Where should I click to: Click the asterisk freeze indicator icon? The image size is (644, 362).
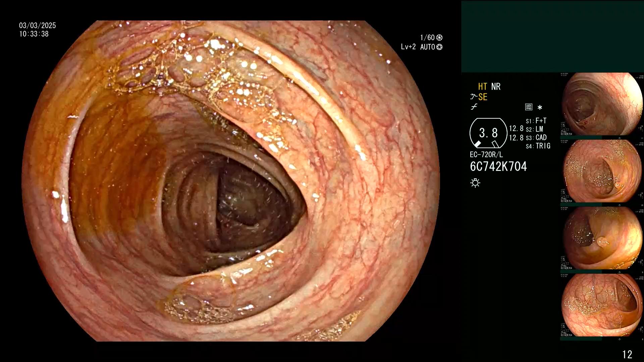[x=540, y=108]
